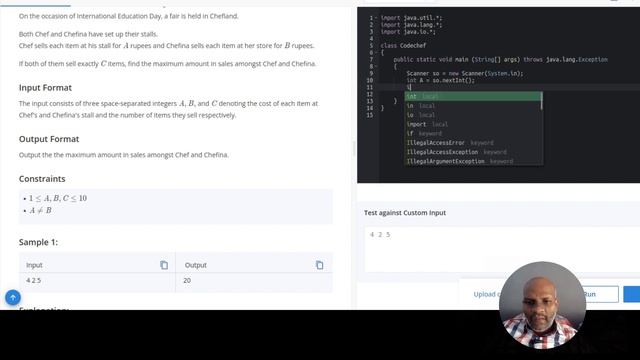Click the 'Constraints' heading
The image size is (640, 360).
42,179
